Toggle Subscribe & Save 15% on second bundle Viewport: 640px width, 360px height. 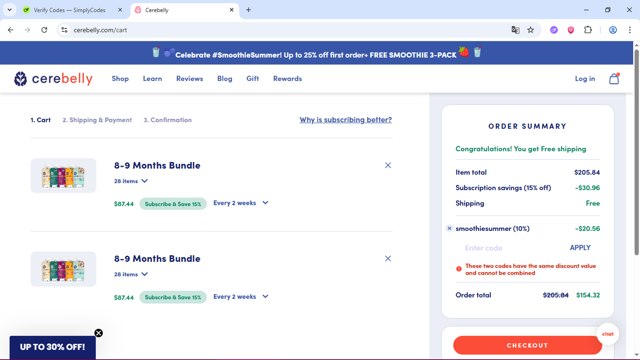[x=173, y=297]
